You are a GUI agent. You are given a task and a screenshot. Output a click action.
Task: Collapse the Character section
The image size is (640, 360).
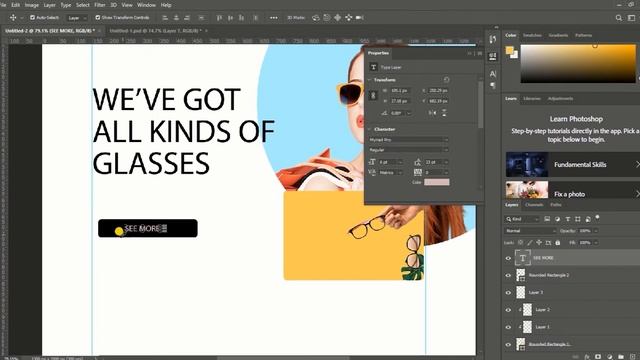click(370, 129)
